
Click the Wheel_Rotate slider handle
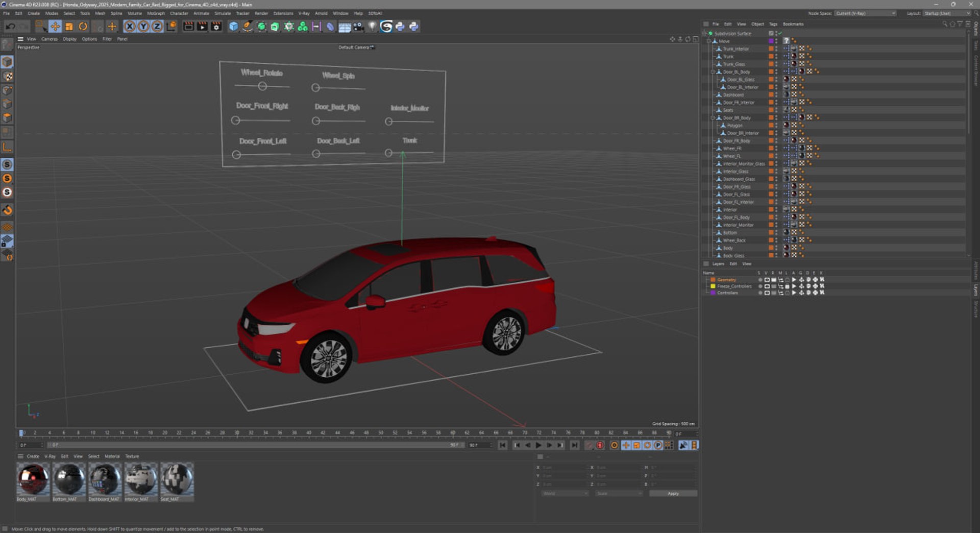[x=262, y=86]
